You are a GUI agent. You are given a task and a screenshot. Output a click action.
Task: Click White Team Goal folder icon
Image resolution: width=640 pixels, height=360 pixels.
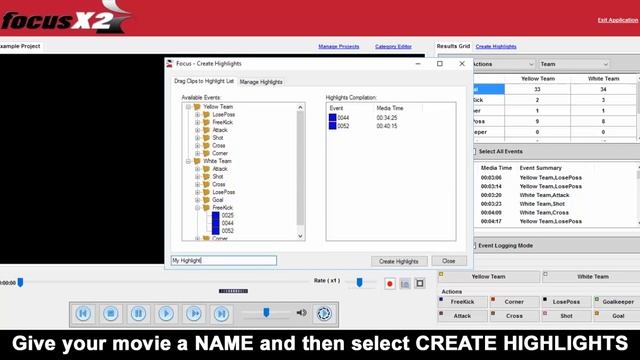tap(206, 200)
